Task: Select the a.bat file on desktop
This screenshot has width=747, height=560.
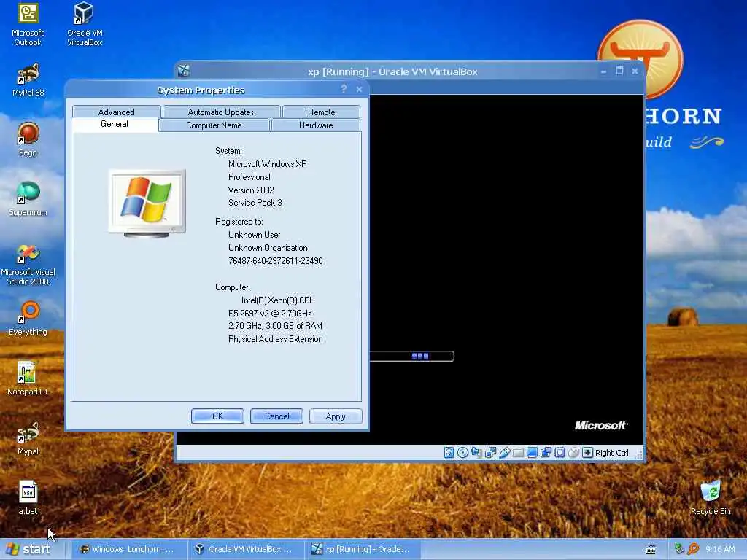Action: [28, 498]
